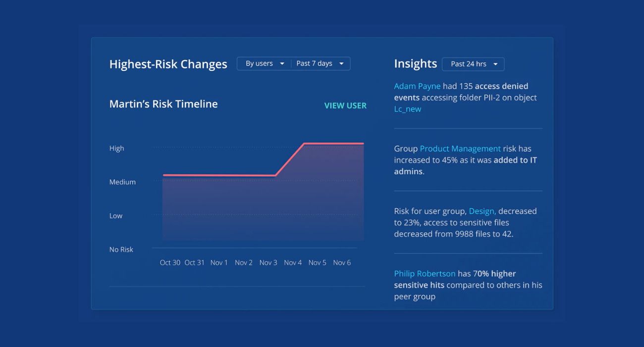Click the VIEW USER link
Image resolution: width=644 pixels, height=347 pixels.
coord(345,106)
